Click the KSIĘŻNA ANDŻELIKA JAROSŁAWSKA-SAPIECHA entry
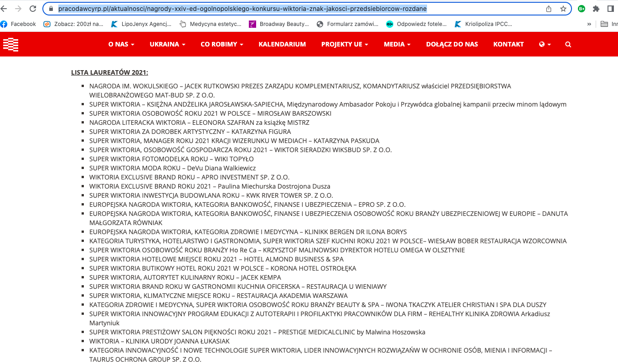 coord(328,104)
